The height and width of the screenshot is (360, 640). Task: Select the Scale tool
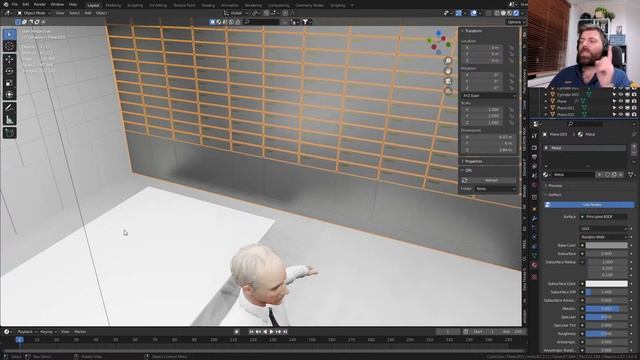(9, 83)
